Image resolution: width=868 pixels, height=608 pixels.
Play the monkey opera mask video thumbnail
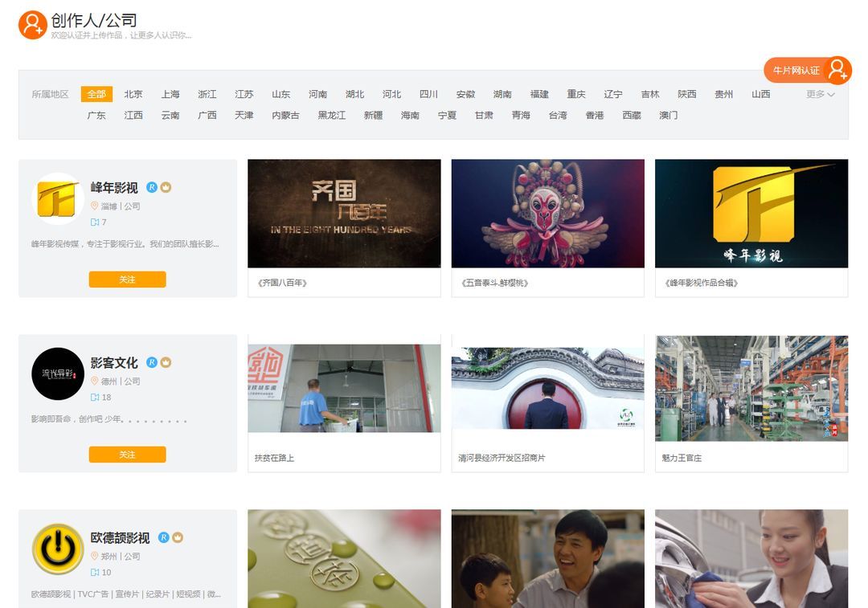click(x=548, y=214)
